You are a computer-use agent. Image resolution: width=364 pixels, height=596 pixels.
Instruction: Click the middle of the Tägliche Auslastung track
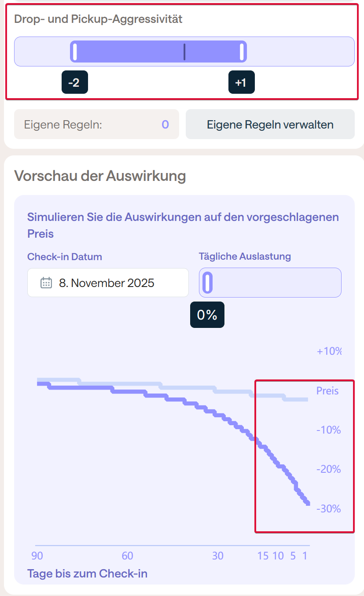pyautogui.click(x=270, y=283)
